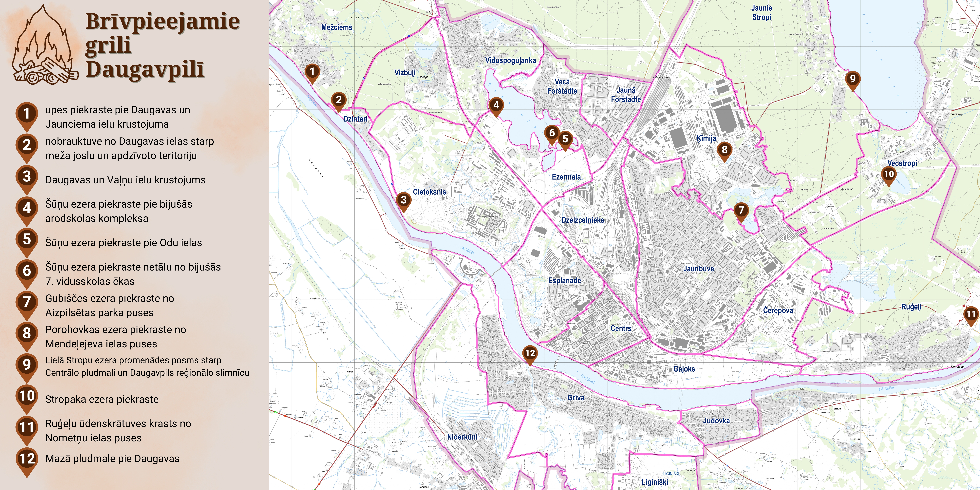Click the Ezermala district label
980x490 pixels.
pyautogui.click(x=566, y=177)
